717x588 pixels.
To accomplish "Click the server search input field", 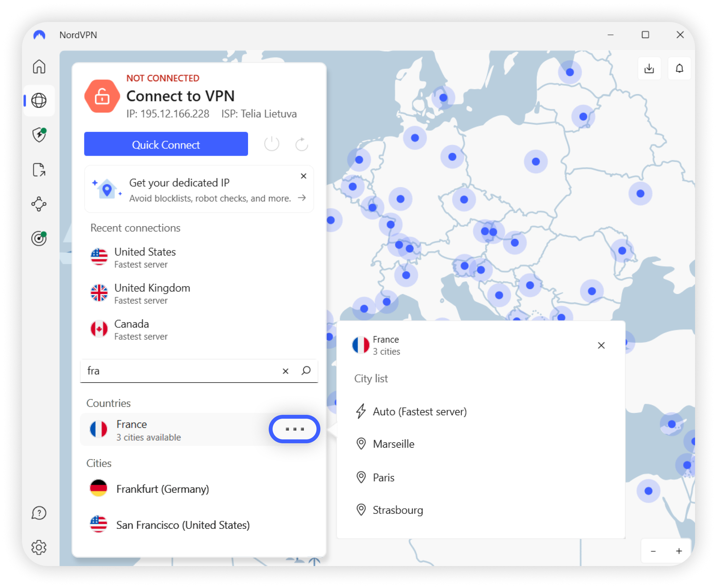I will 180,371.
